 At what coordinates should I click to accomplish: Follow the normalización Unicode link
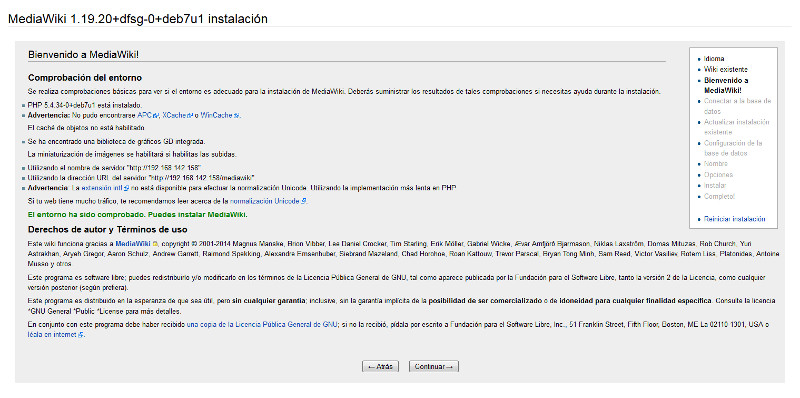pyautogui.click(x=268, y=201)
